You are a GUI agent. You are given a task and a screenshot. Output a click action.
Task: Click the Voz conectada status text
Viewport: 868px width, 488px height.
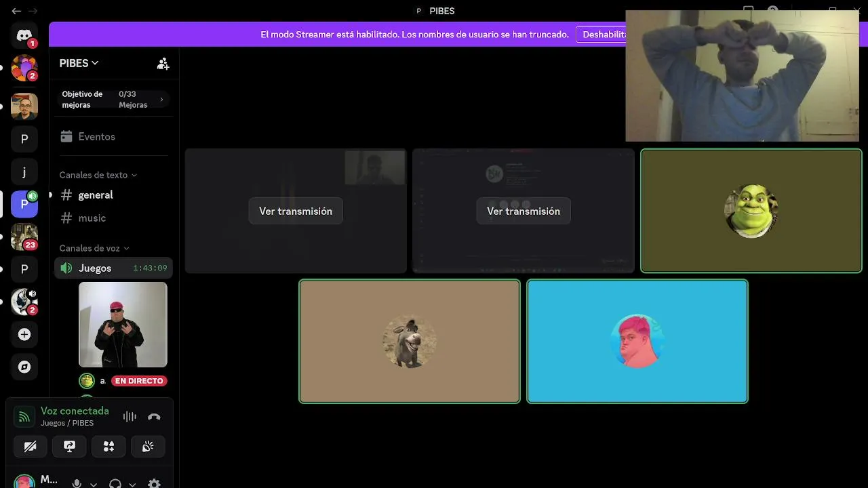[75, 411]
